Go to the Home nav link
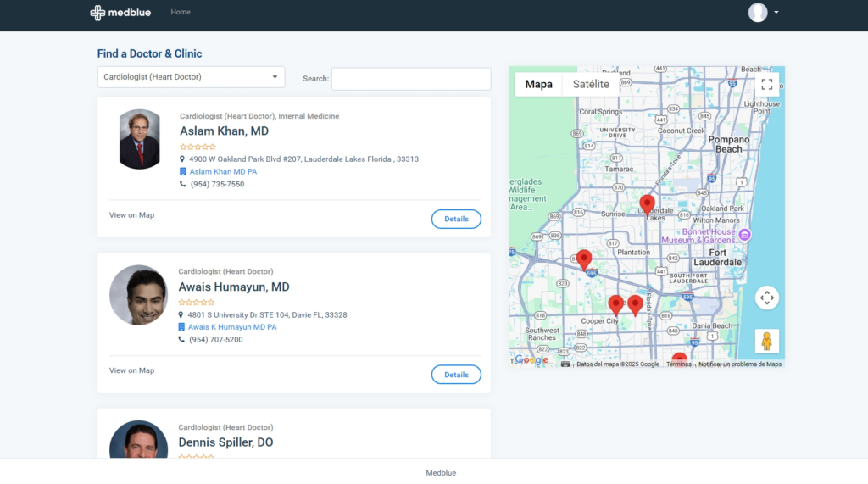The height and width of the screenshot is (484, 868). click(x=181, y=12)
